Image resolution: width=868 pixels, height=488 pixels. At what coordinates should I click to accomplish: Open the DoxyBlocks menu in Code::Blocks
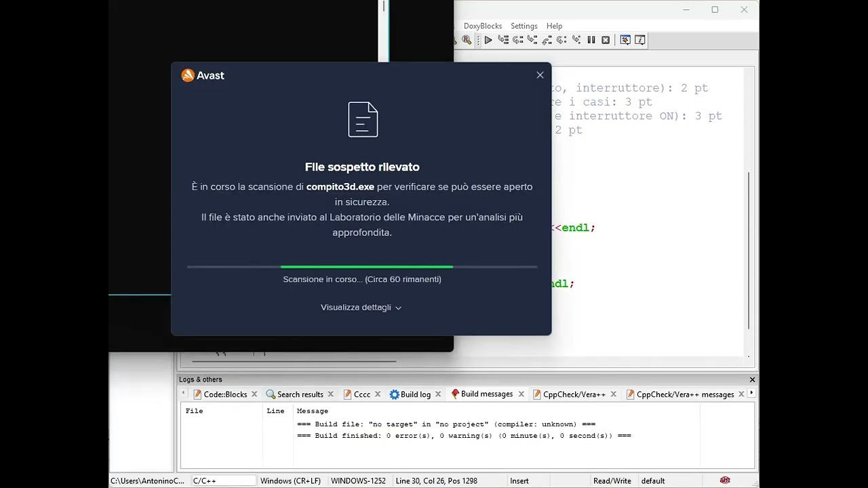click(x=483, y=26)
